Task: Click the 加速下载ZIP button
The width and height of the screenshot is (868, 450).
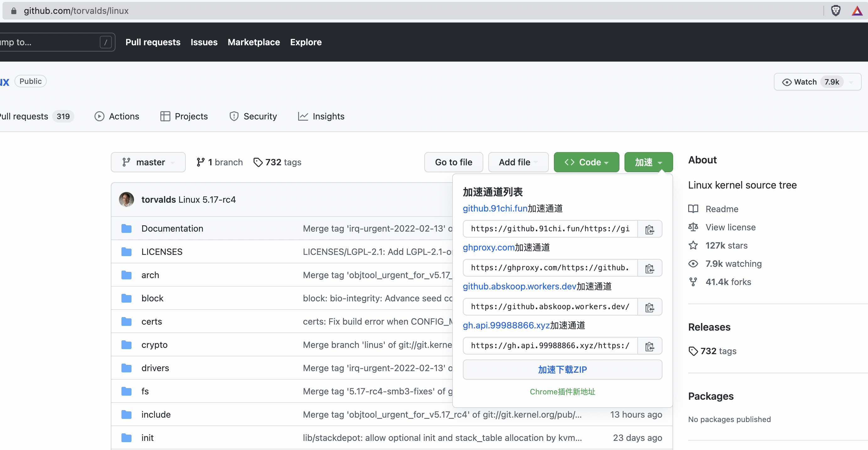Action: coord(562,369)
